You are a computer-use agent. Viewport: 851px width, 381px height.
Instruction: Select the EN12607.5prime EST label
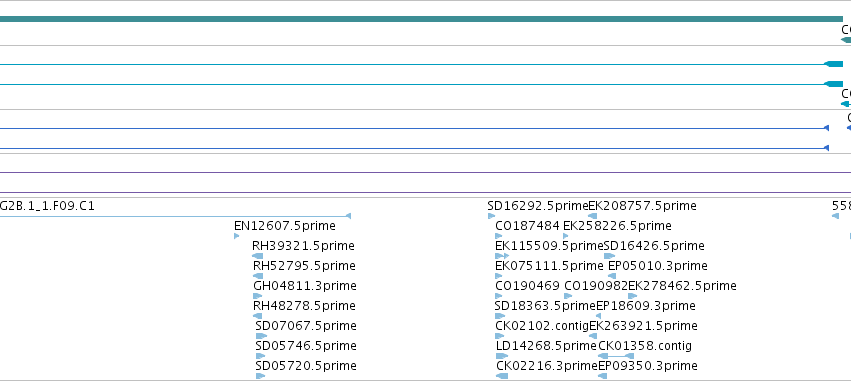[x=285, y=226]
